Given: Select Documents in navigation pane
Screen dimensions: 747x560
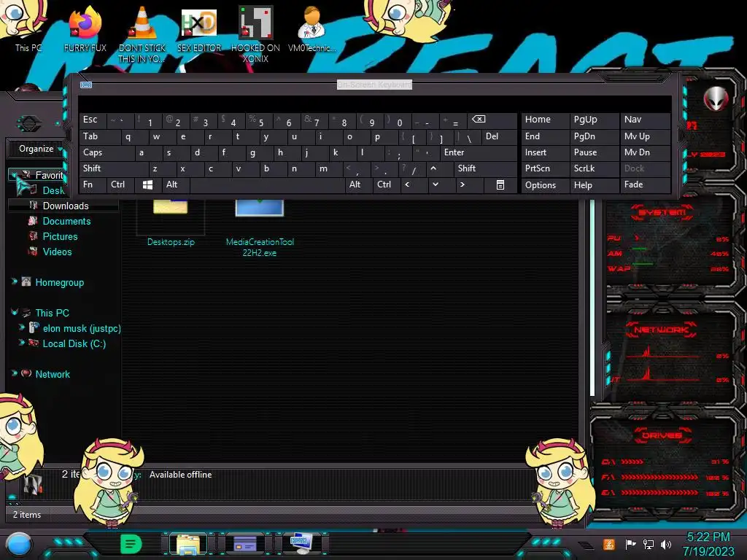Looking at the screenshot, I should pyautogui.click(x=66, y=221).
